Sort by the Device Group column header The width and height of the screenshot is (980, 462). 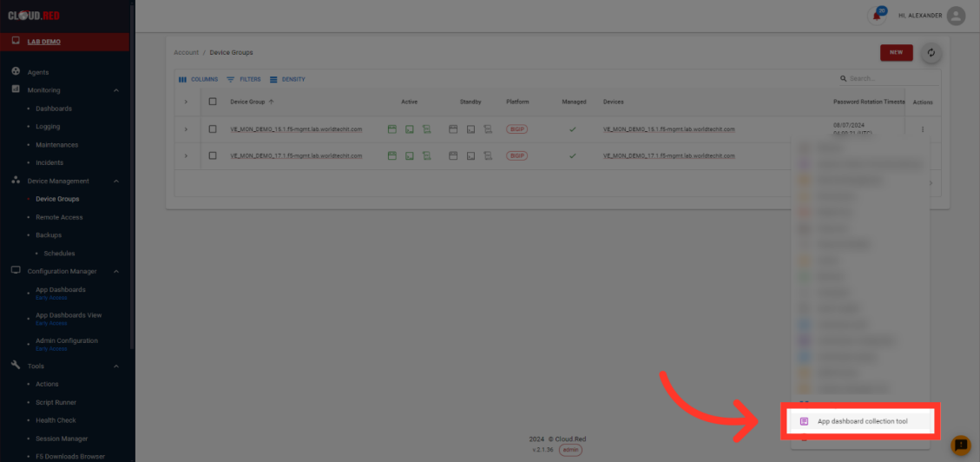click(247, 102)
